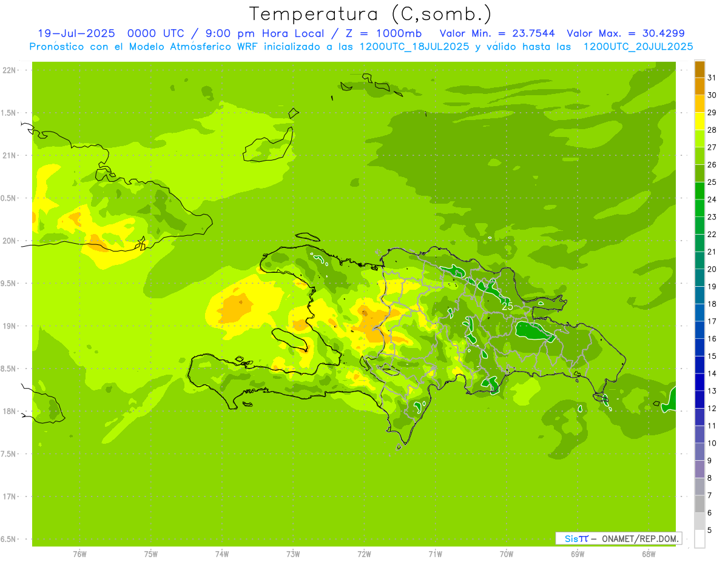Click the "22N" latitude label
The image size is (728, 562).
9,70
